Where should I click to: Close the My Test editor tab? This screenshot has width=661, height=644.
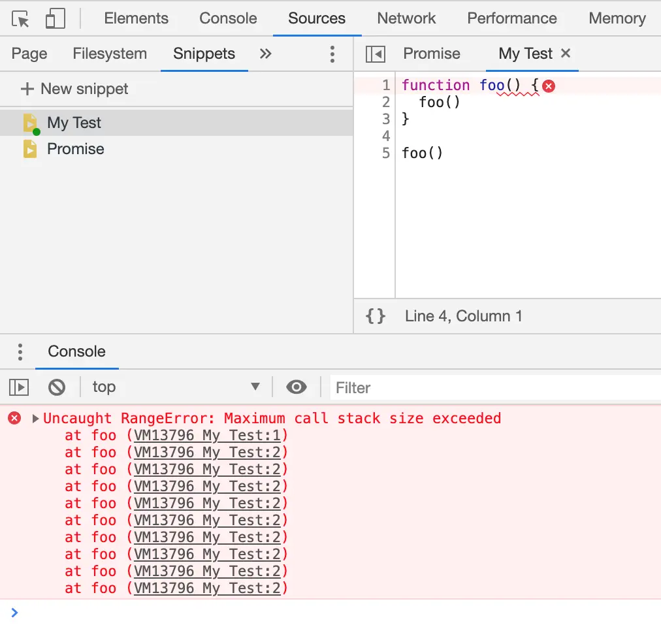566,53
